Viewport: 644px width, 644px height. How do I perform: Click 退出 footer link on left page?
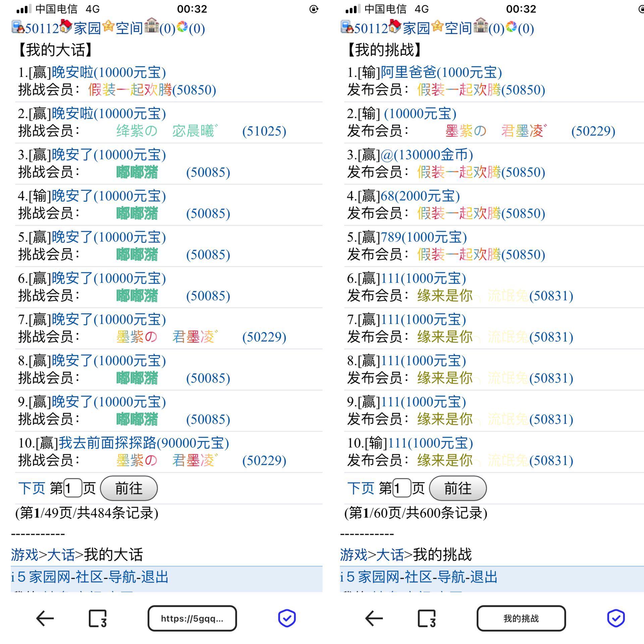click(155, 577)
